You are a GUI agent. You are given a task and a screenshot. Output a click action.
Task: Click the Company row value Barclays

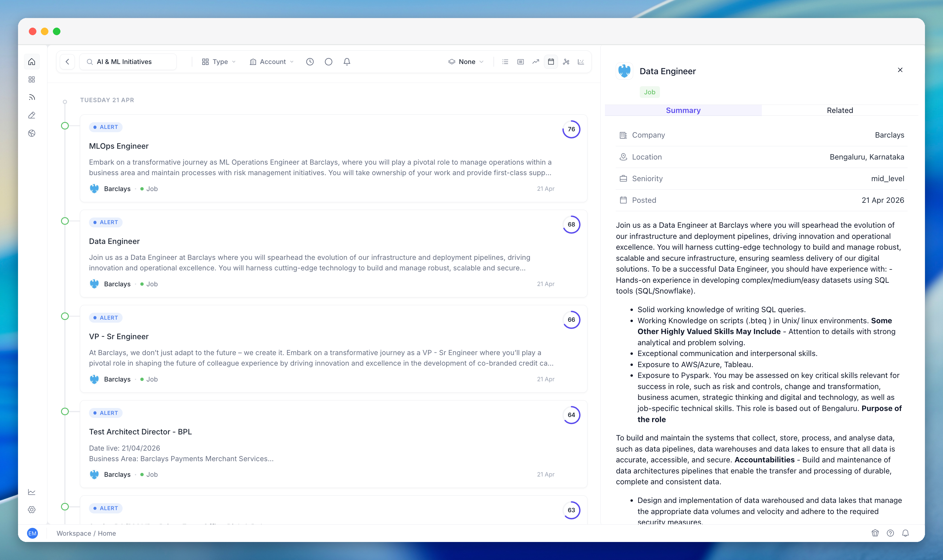(890, 135)
